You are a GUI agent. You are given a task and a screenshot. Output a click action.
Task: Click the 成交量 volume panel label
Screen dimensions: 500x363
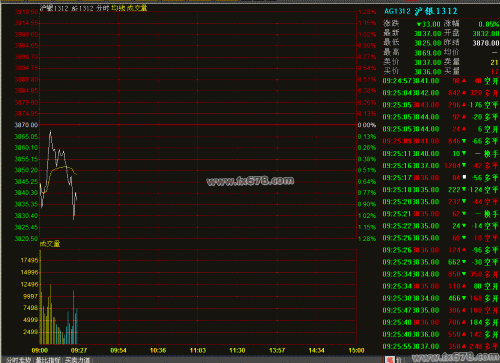coord(50,244)
